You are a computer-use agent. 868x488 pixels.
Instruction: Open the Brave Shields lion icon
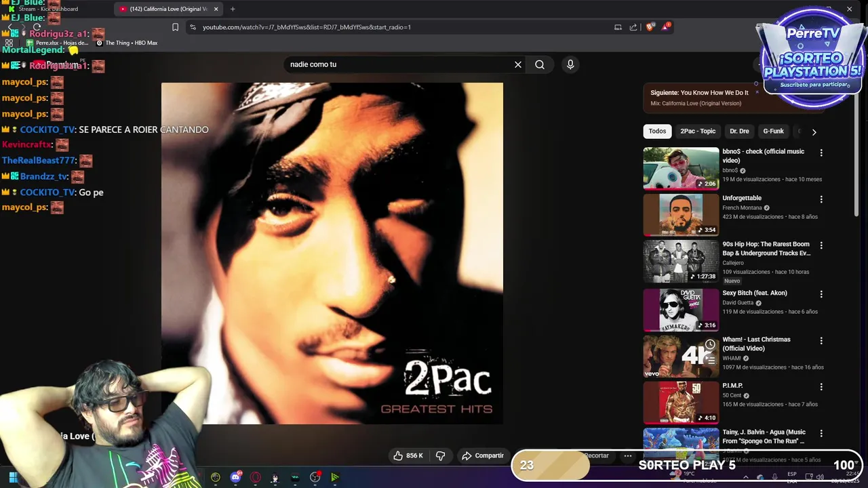(x=650, y=27)
